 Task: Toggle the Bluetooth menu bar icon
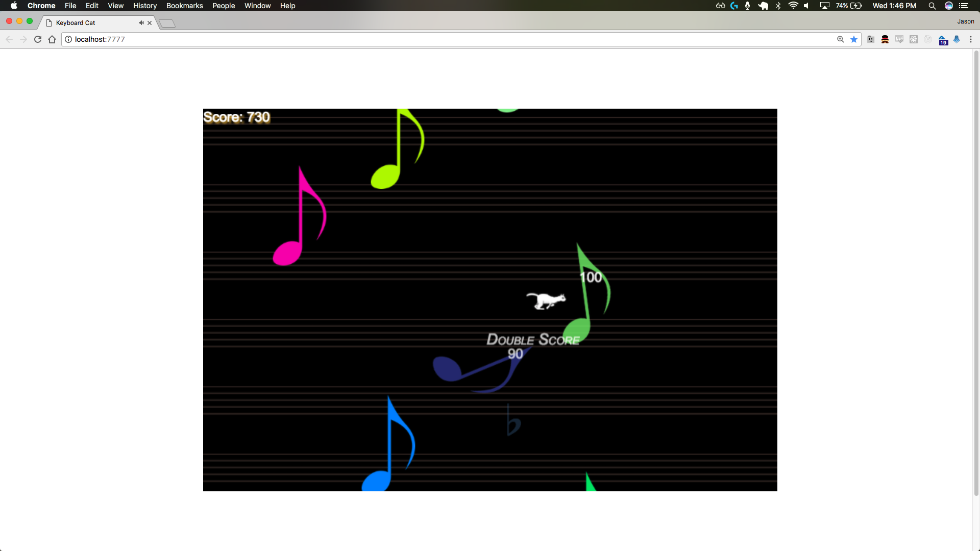(778, 6)
